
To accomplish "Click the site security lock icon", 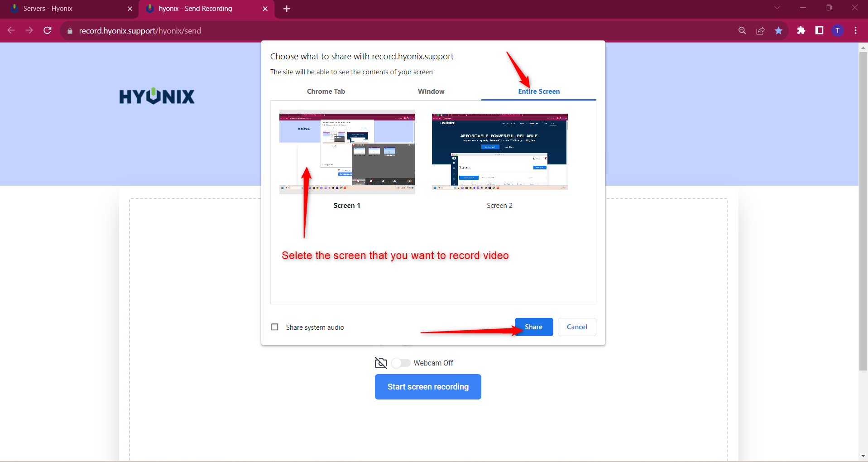I will 69,30.
